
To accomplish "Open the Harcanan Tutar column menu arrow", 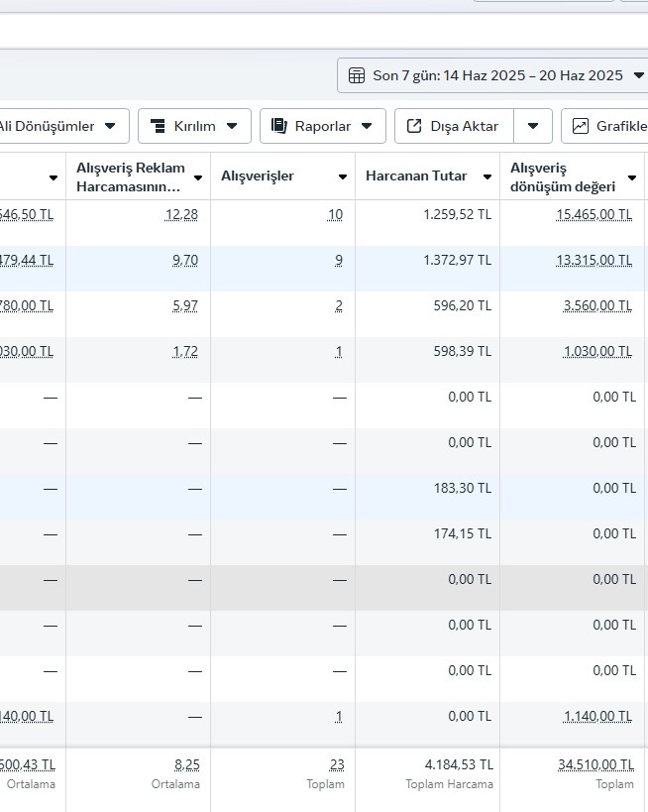I will (x=487, y=177).
